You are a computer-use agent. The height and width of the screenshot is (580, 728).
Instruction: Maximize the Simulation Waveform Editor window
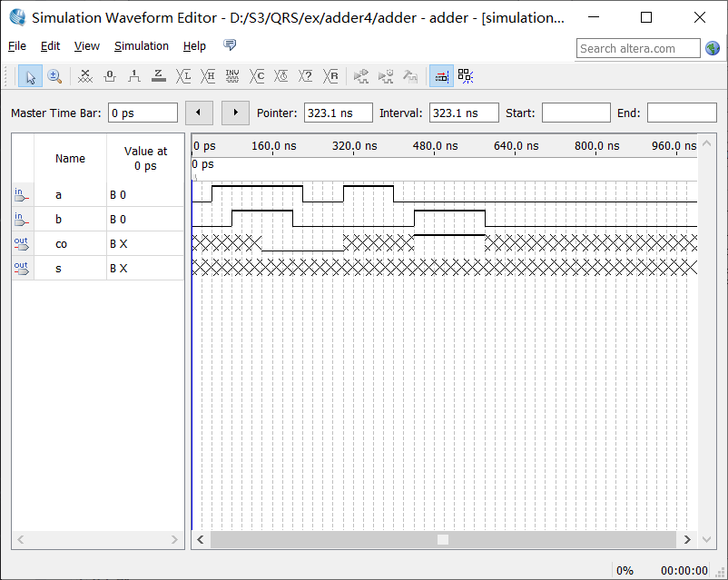[x=645, y=17]
